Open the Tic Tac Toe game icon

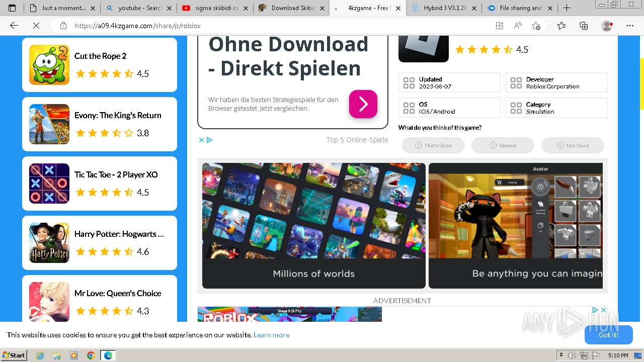point(49,184)
